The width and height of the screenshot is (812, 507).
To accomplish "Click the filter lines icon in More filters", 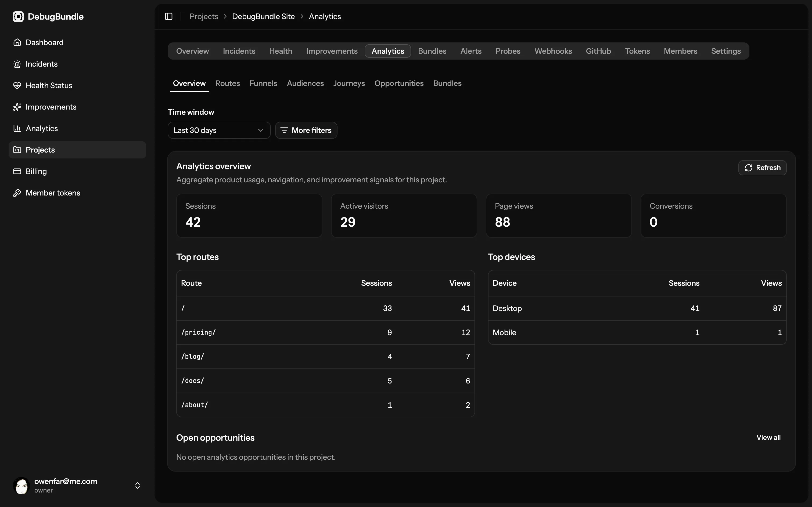I will 284,131.
